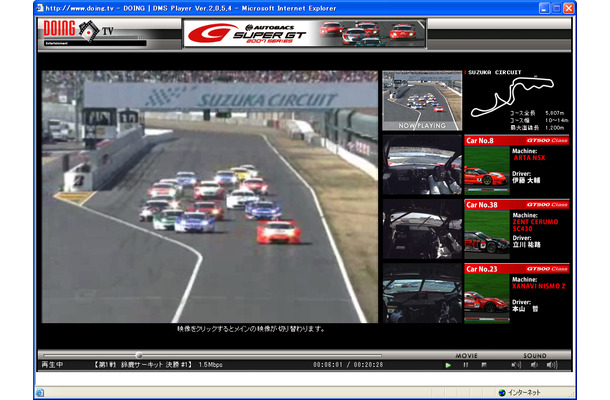The width and height of the screenshot is (610, 400).
Task: Click the main race video
Action: (x=210, y=196)
